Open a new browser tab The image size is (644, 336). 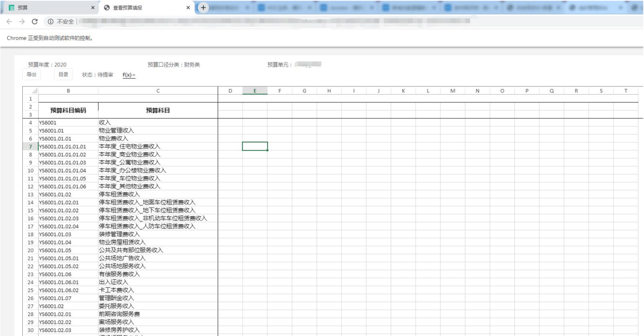pos(203,8)
